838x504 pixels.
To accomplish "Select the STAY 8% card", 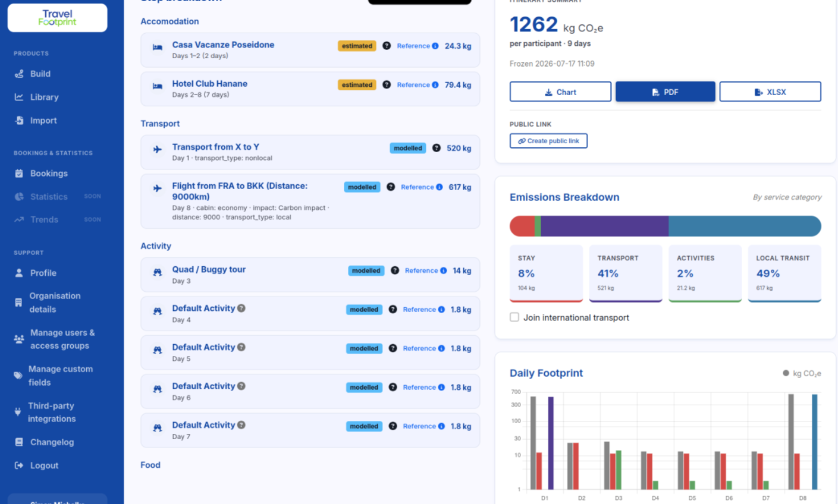I will 546,273.
